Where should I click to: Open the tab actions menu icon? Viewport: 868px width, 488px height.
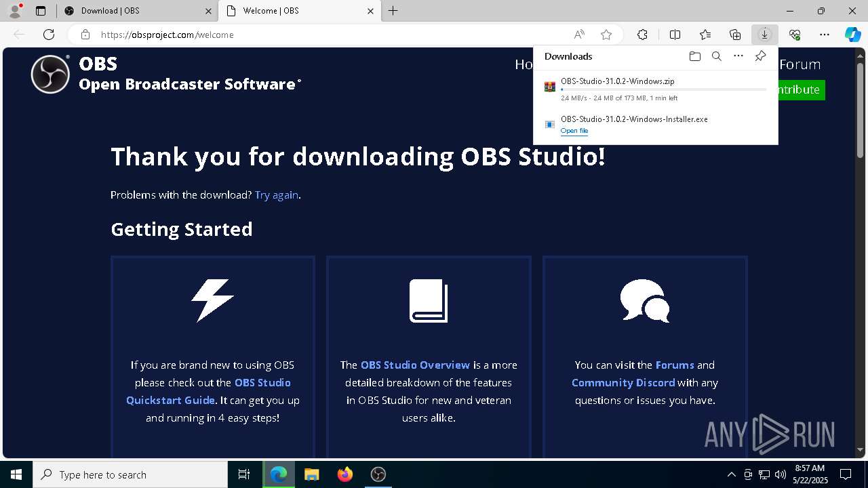[x=41, y=11]
